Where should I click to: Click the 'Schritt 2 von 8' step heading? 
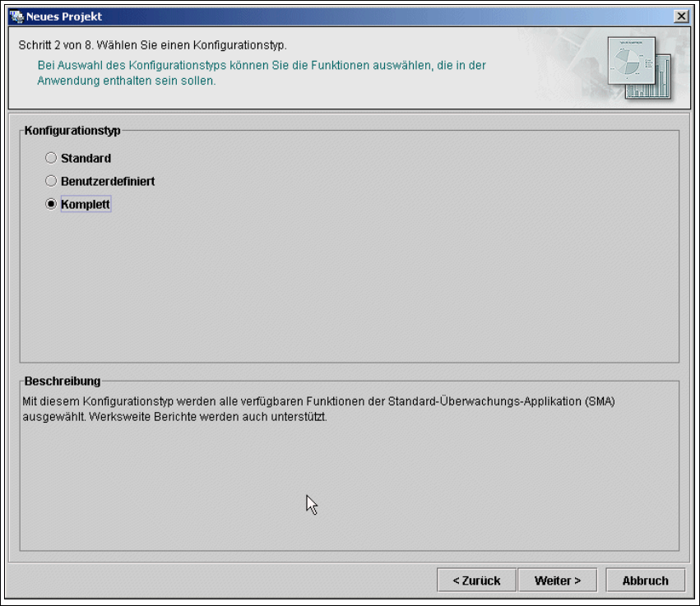152,45
